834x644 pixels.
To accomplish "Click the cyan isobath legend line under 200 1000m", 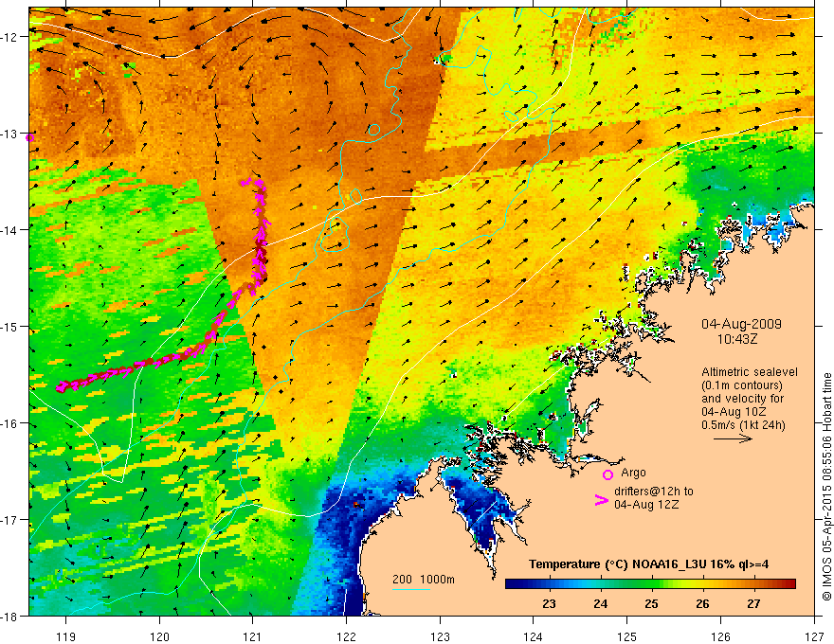I will [411, 589].
